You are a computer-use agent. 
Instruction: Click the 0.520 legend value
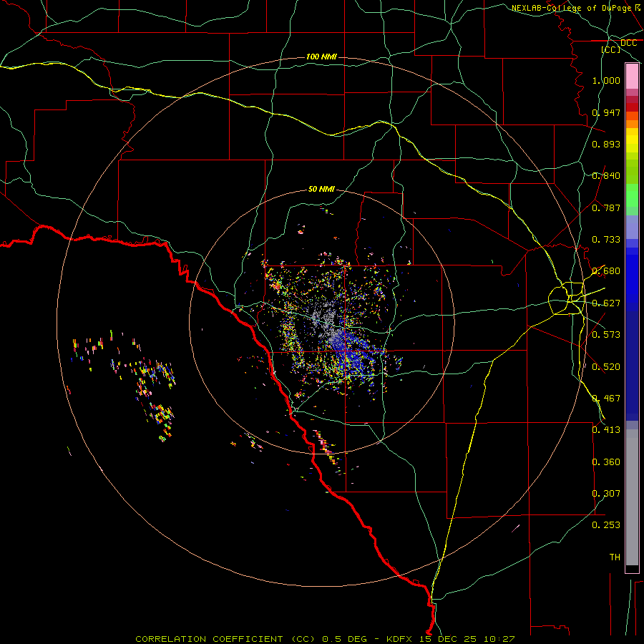point(606,367)
